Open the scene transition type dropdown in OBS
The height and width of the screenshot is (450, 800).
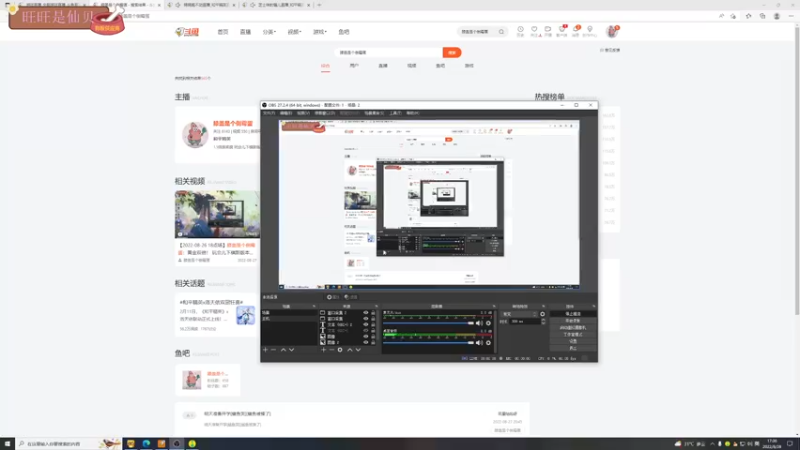click(519, 314)
